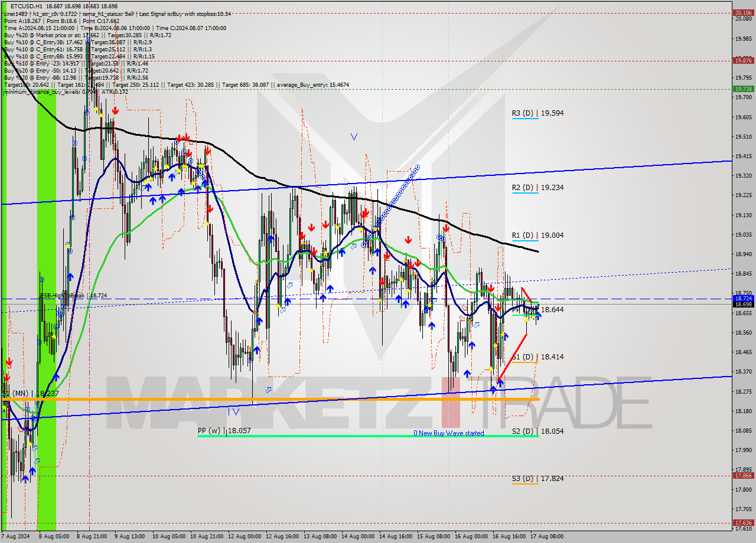Click the 19.130 price axis value
Screen dimensions: 756x543
(744, 215)
